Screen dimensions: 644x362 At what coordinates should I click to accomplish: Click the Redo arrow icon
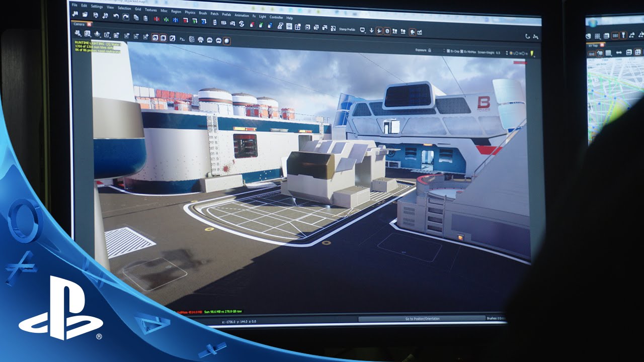tap(126, 17)
